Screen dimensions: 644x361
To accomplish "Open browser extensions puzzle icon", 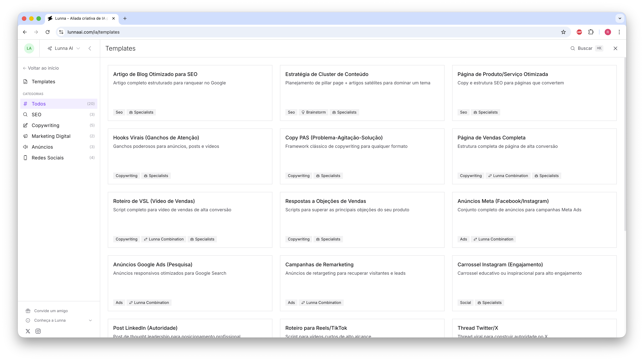I will pos(591,32).
